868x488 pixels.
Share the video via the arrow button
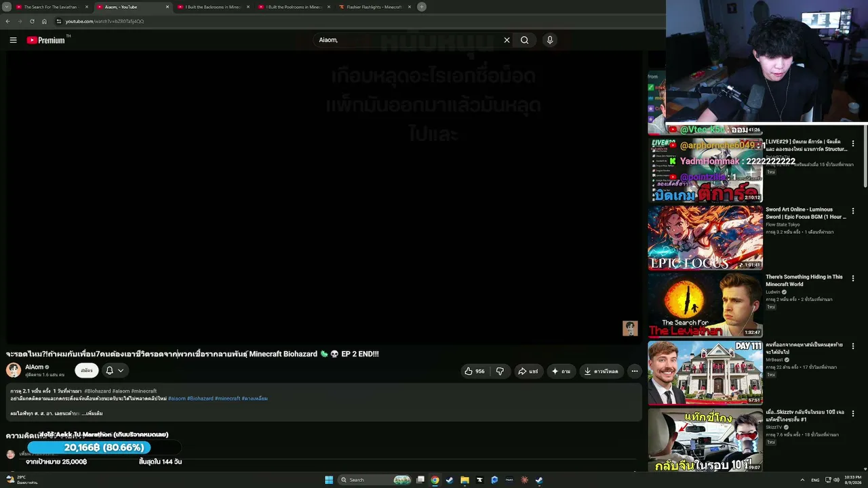[528, 371]
